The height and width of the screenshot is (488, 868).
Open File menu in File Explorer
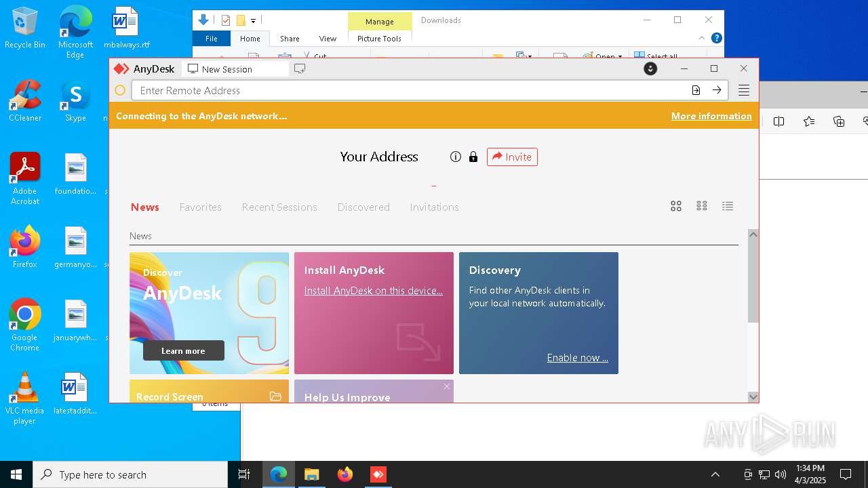click(x=212, y=39)
